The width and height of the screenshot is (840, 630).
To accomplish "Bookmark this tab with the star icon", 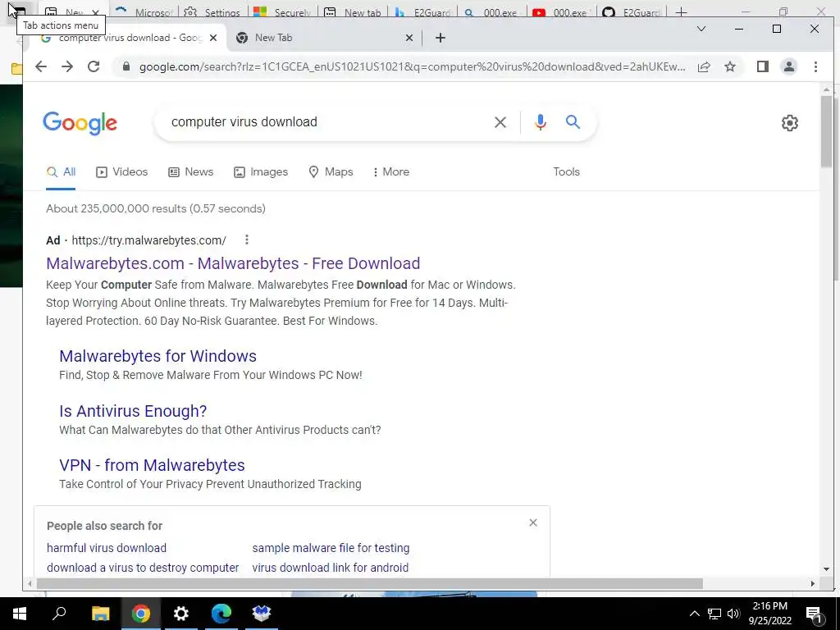I will tap(729, 66).
